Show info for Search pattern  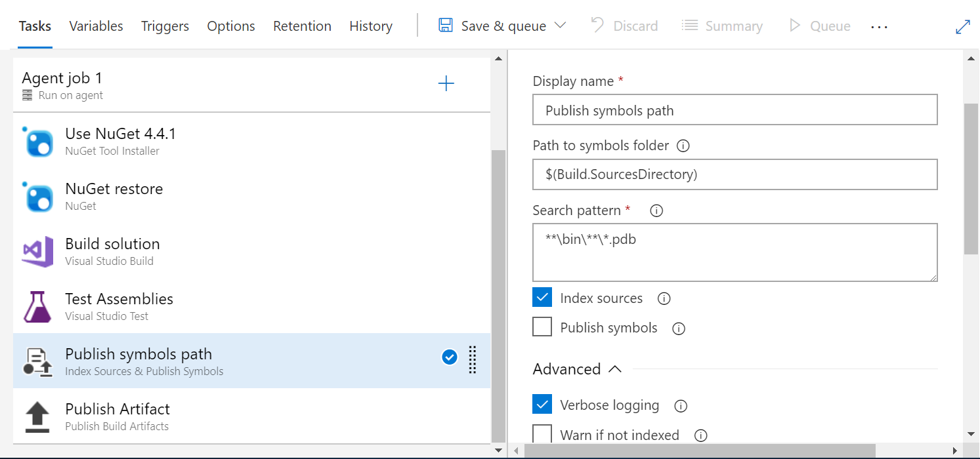point(656,210)
